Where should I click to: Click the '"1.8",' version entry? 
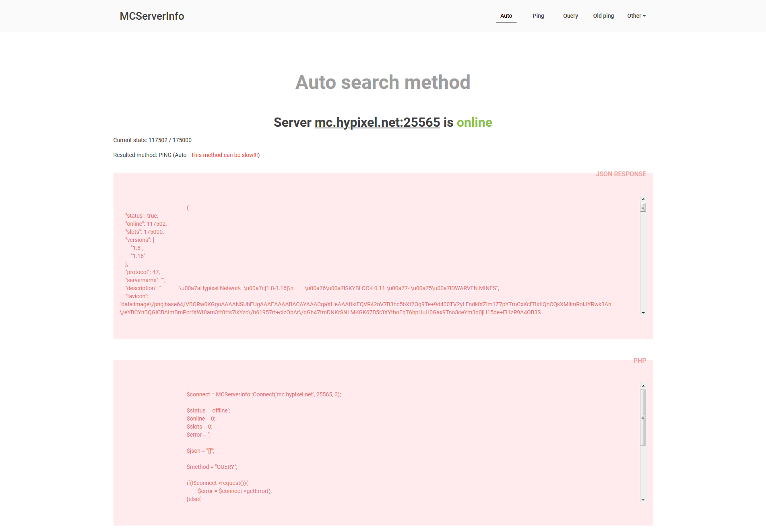coord(137,248)
